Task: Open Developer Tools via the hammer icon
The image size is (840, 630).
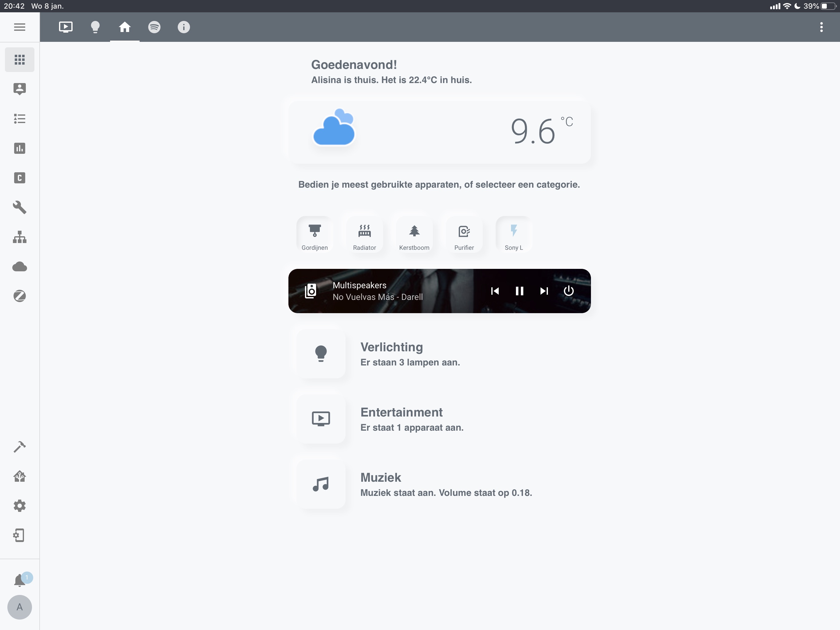Action: coord(19,447)
